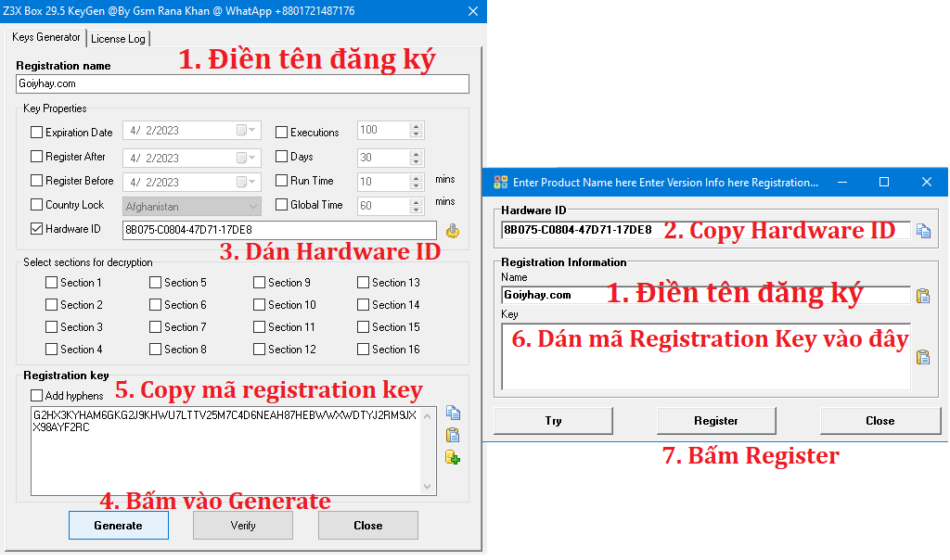
Task: Click Hardware ID field in Registration window
Action: pyautogui.click(x=706, y=230)
